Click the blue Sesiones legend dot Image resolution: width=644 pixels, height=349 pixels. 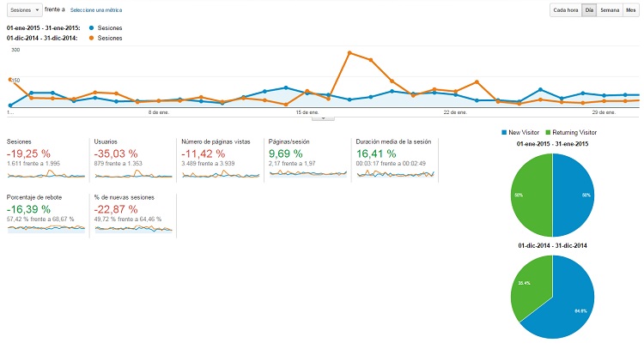(x=93, y=28)
